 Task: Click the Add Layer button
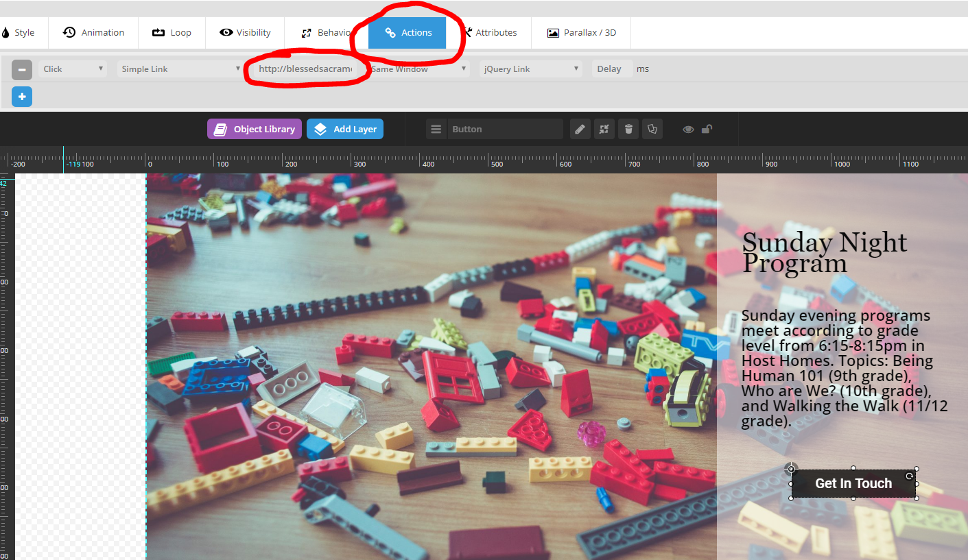(x=345, y=129)
